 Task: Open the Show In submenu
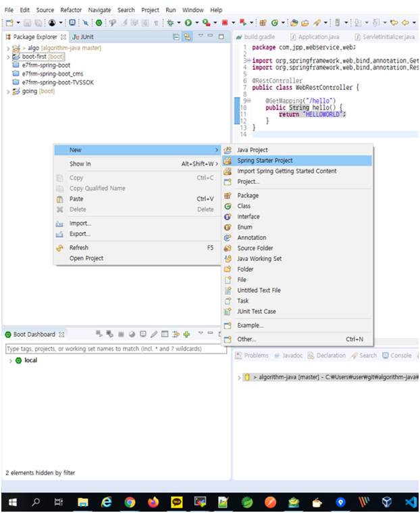pos(137,164)
